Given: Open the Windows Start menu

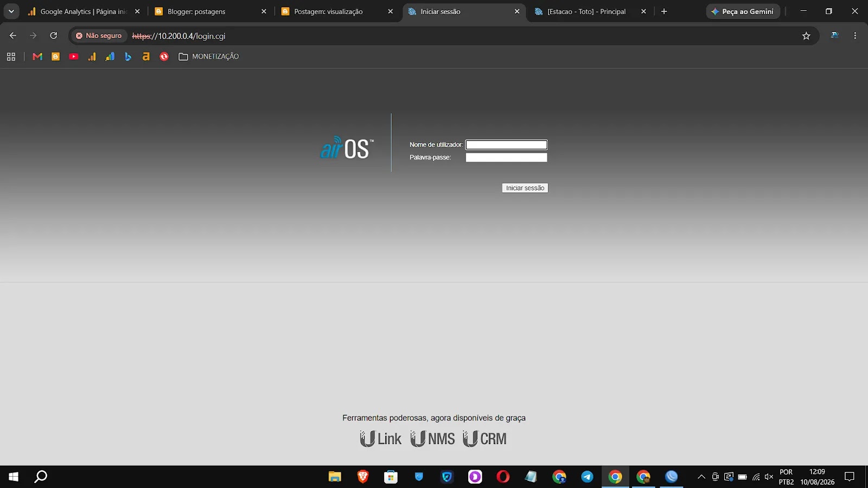Looking at the screenshot, I should coord(14,477).
